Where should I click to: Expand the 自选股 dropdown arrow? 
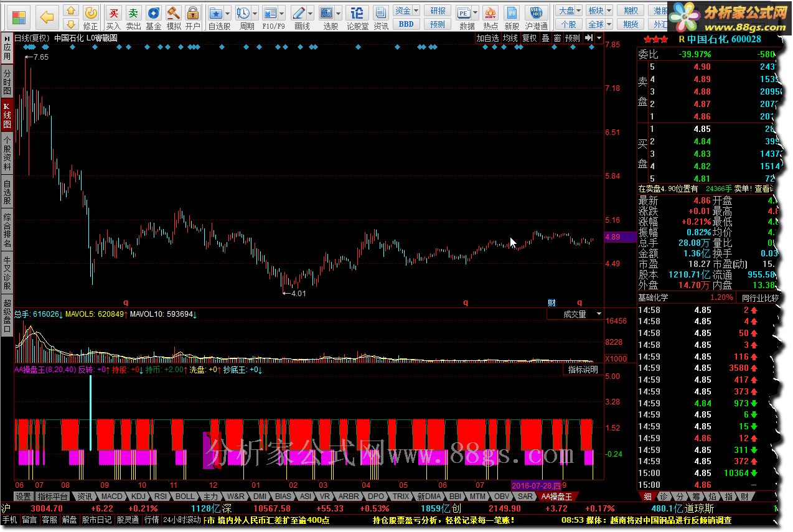(228, 13)
